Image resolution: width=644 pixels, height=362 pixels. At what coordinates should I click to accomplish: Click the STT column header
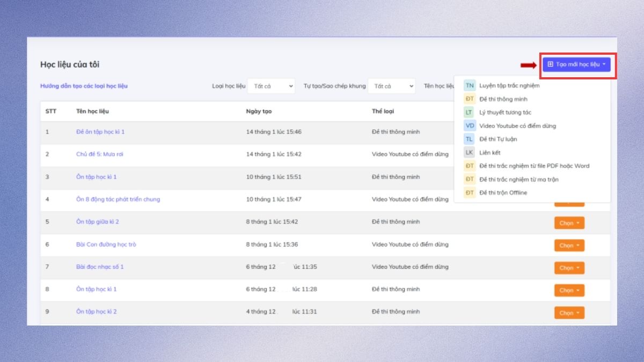pos(51,111)
